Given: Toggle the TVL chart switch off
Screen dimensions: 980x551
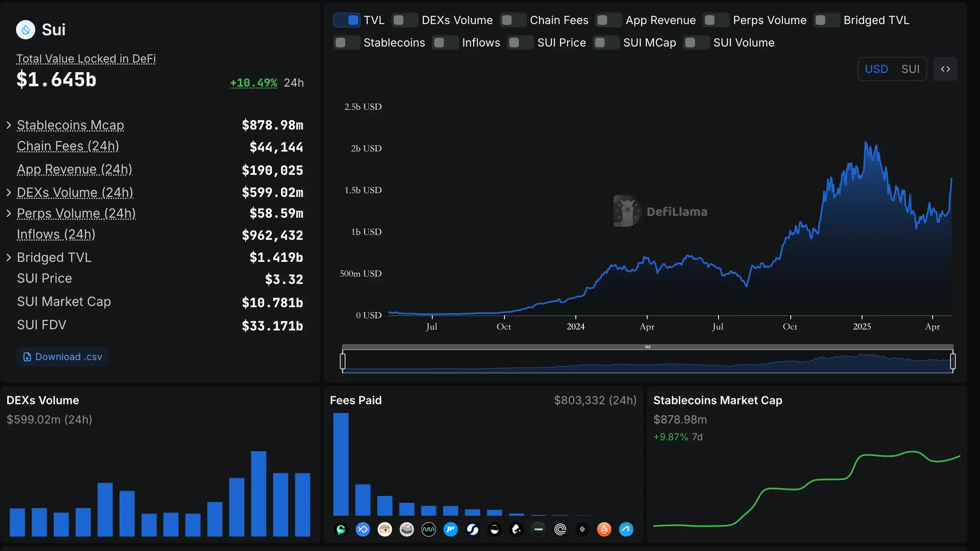Looking at the screenshot, I should click(x=347, y=20).
